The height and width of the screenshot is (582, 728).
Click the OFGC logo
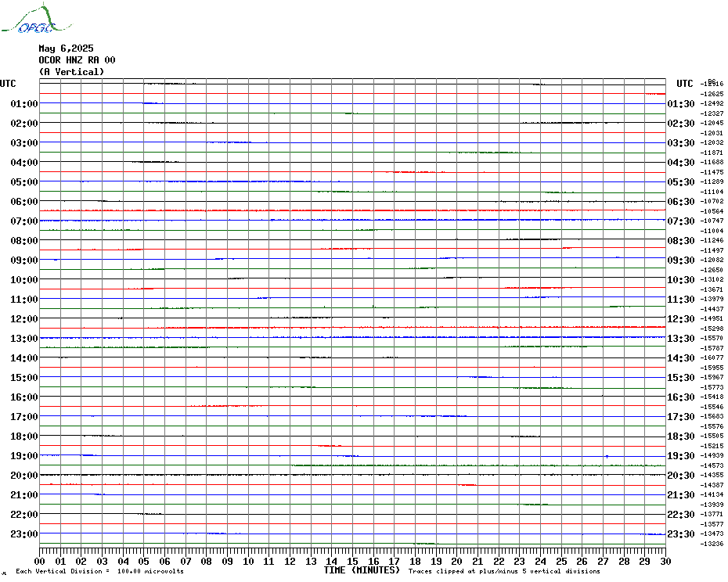point(36,19)
